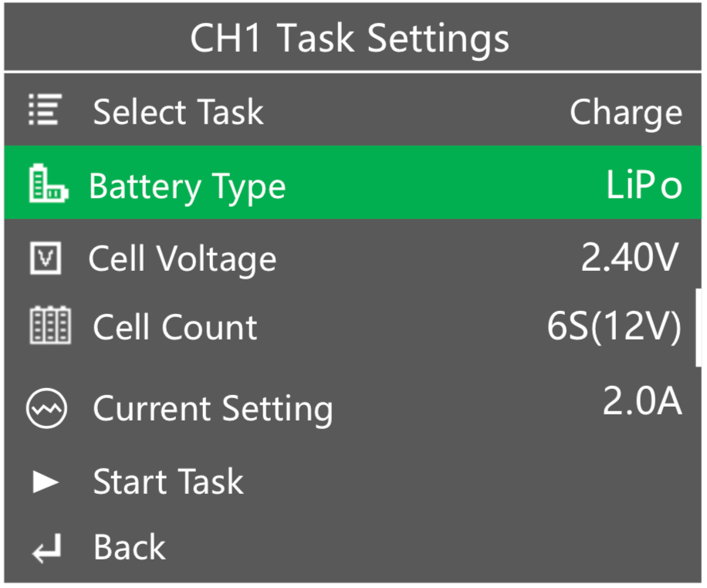
Task: Click the Cell Voltage V icon
Action: click(x=45, y=259)
